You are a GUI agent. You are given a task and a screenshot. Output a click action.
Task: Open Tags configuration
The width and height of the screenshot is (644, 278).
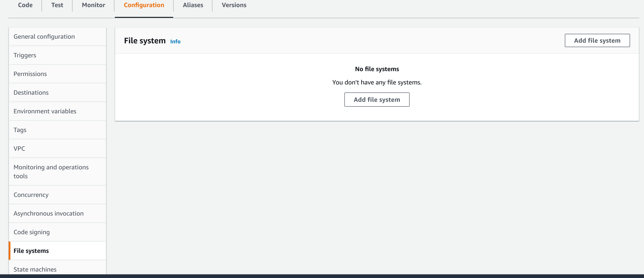pos(20,130)
